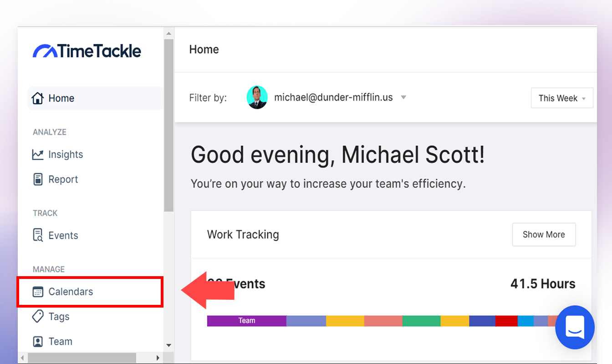Expand the michael@dunder-mifflin.us filter dropdown

click(403, 97)
